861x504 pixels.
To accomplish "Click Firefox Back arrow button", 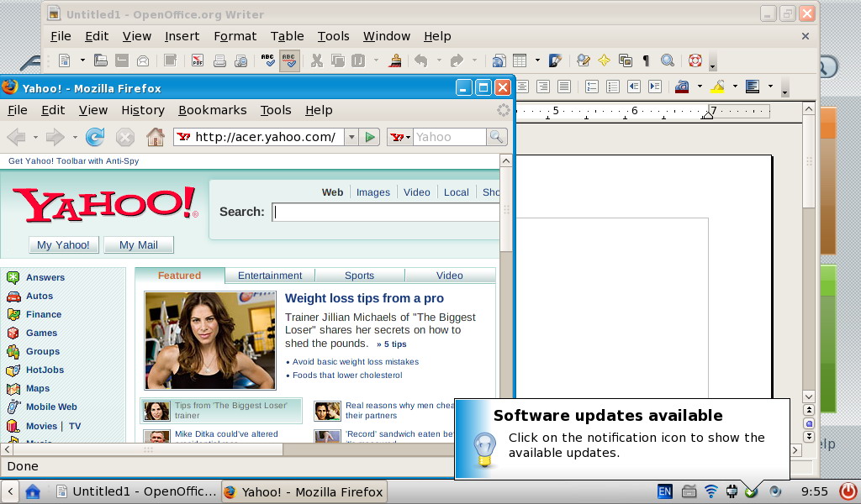I will (17, 137).
